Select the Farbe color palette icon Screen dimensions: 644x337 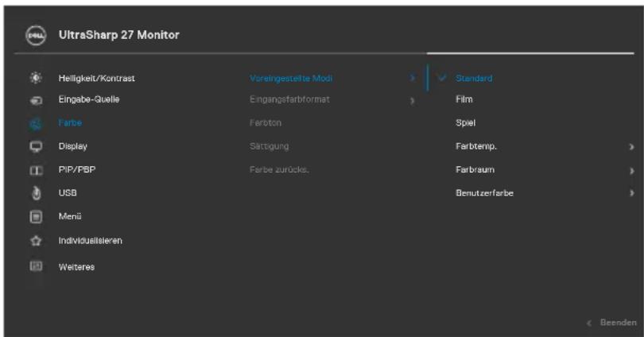36,123
